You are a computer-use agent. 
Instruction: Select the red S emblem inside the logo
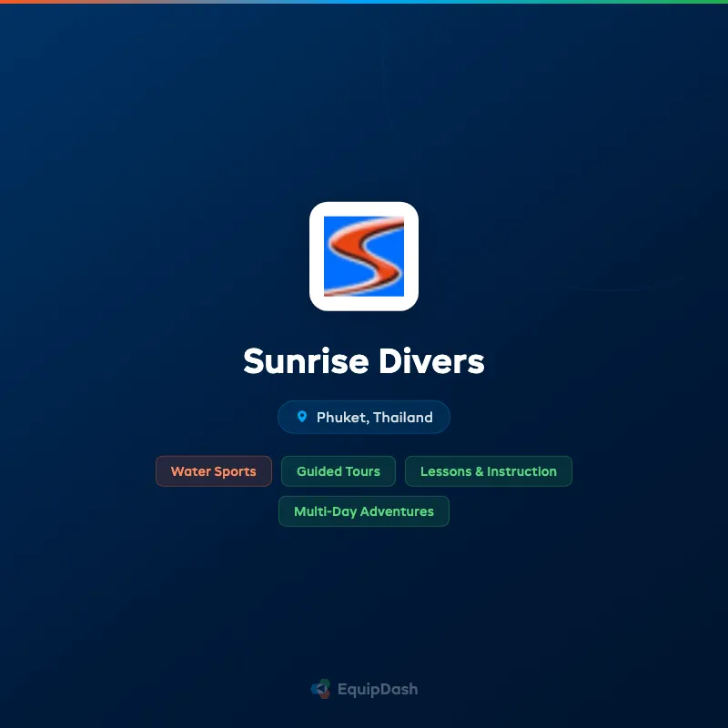364,258
